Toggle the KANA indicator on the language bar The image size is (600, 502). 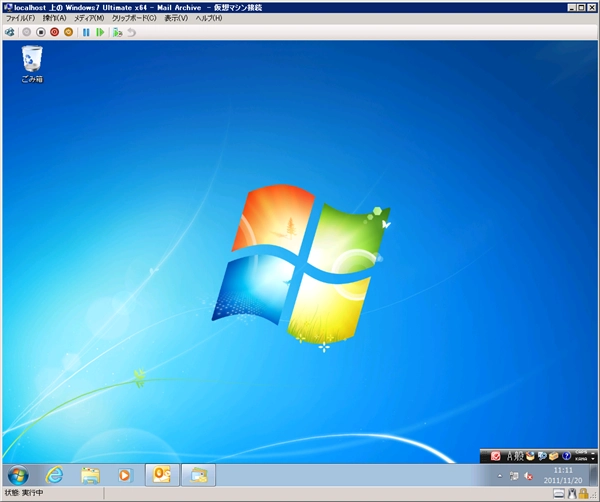click(x=580, y=458)
